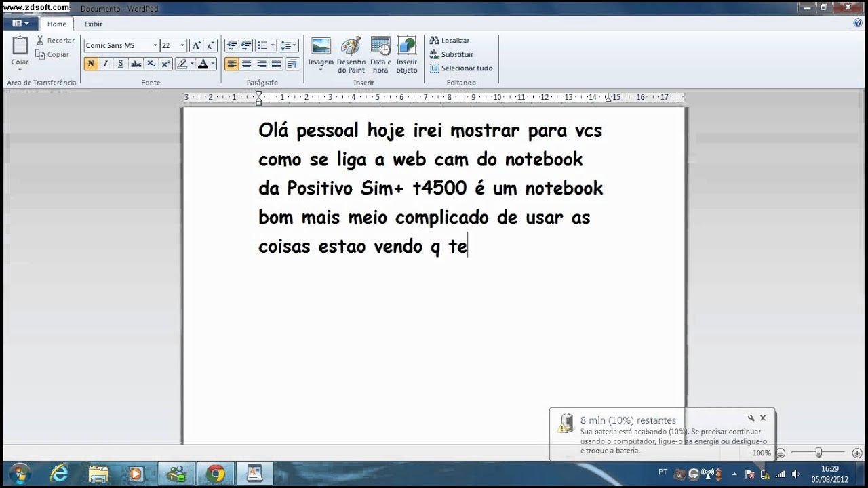Click Copiar to copy the selection
868x488 pixels.
(x=52, y=54)
